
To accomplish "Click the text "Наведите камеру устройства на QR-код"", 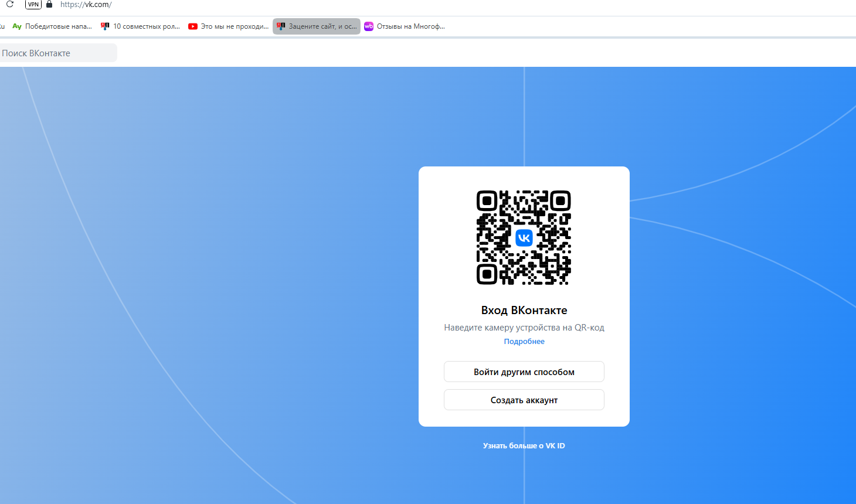I will tap(524, 328).
